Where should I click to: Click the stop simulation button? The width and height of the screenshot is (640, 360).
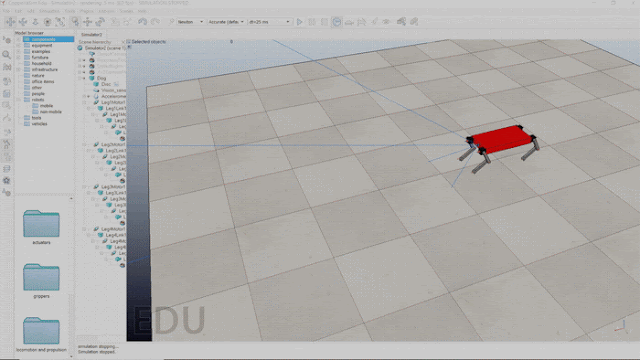324,22
